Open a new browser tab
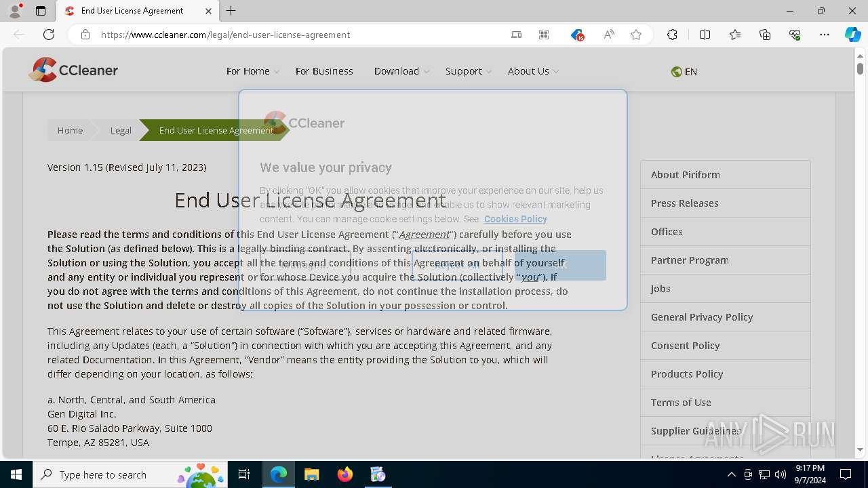Image resolution: width=868 pixels, height=488 pixels. [x=231, y=11]
